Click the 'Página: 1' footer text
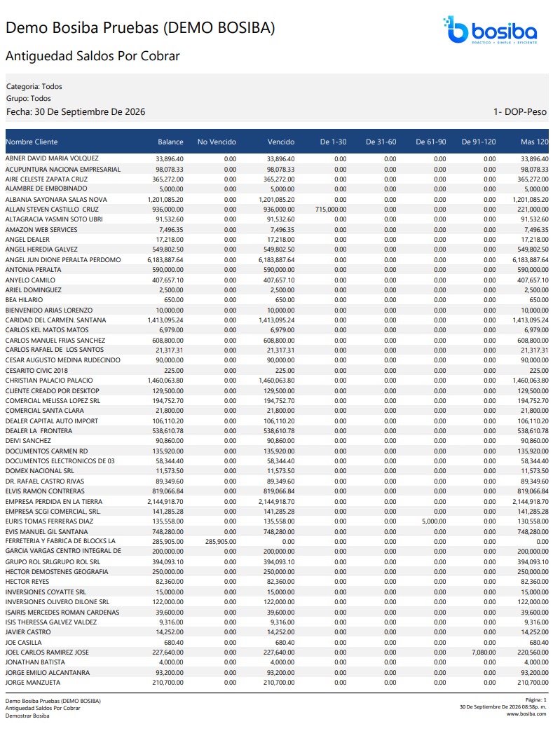This screenshot has height=731, width=560. point(535,699)
